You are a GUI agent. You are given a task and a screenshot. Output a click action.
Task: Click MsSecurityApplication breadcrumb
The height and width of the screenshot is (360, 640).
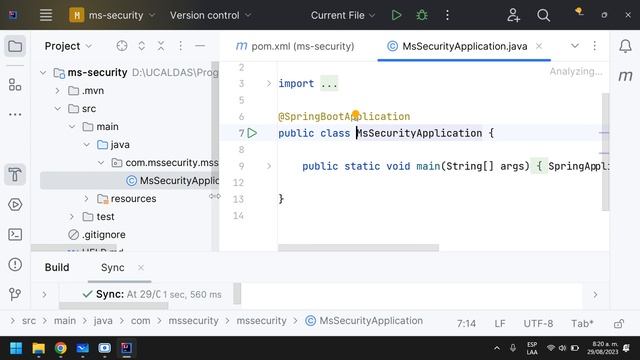[364, 321]
